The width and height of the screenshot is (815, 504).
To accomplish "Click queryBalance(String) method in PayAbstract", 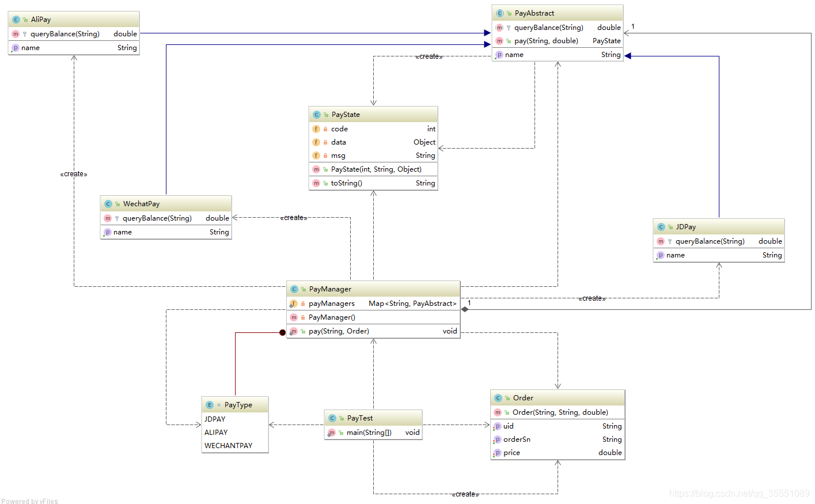I will (x=549, y=28).
